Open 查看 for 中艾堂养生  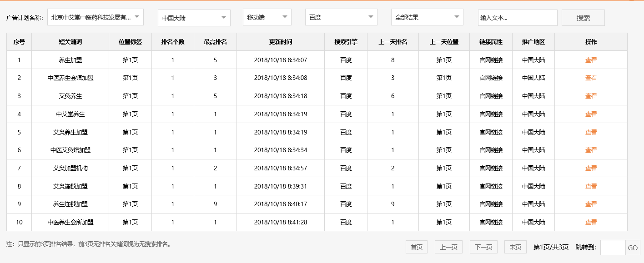coord(591,114)
